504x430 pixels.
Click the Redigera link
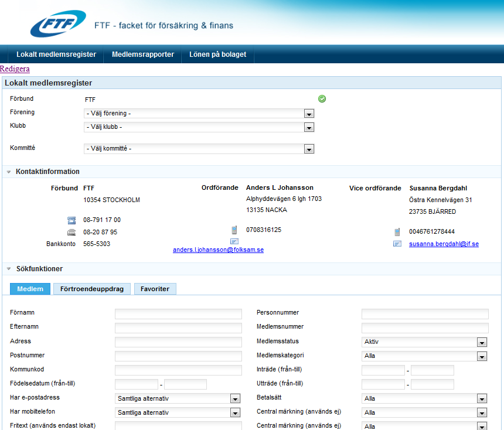click(x=15, y=69)
